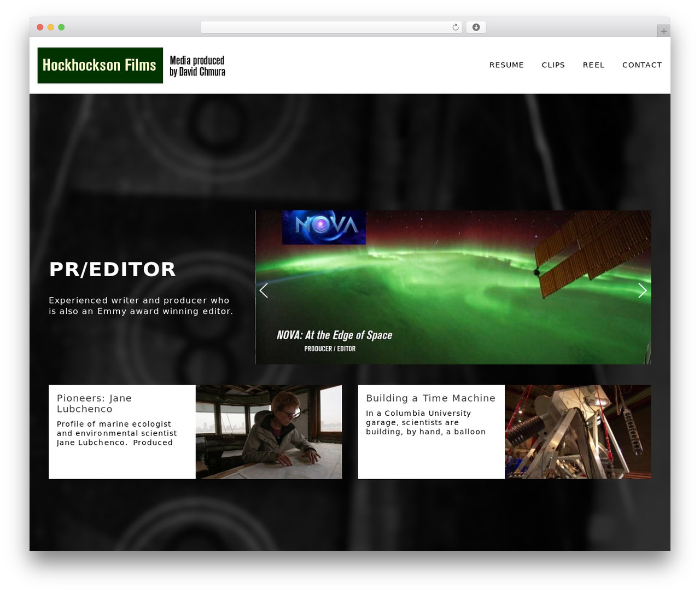This screenshot has width=700, height=593.
Task: Focus the browser address bar
Action: click(331, 27)
